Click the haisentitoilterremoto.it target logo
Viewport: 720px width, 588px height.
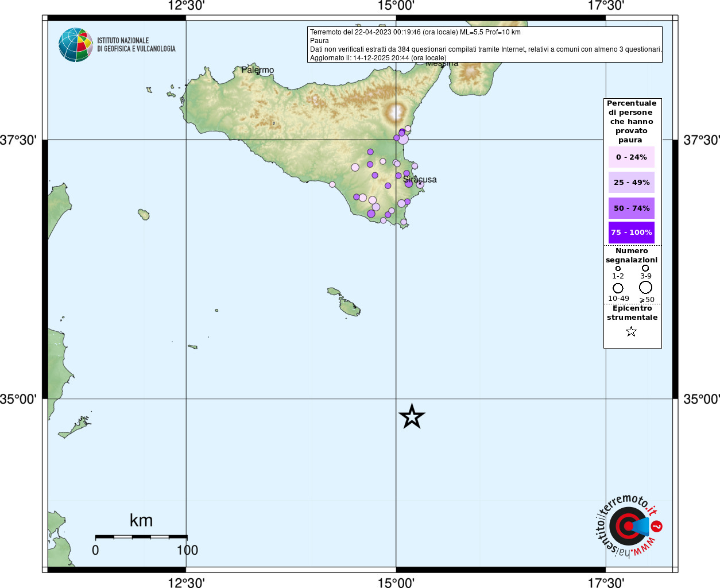tap(628, 527)
